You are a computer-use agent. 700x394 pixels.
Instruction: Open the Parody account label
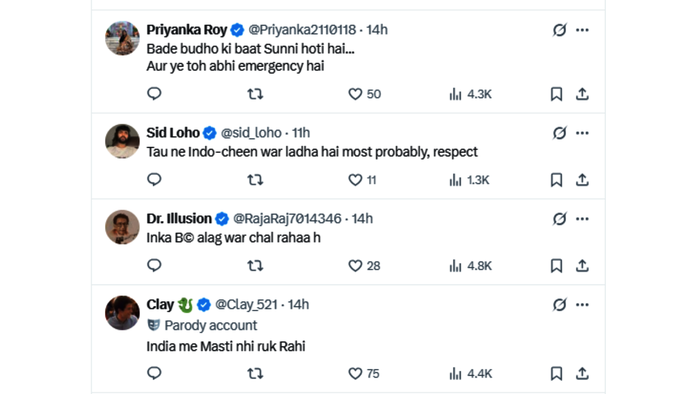click(x=202, y=325)
